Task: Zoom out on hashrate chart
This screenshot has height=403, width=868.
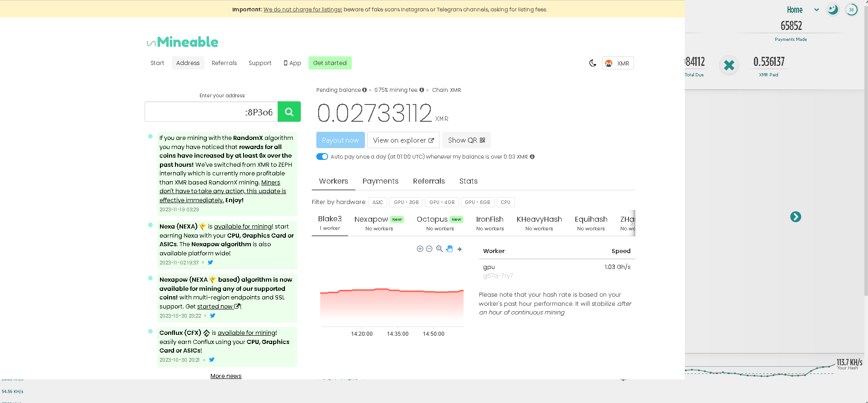Action: click(429, 249)
